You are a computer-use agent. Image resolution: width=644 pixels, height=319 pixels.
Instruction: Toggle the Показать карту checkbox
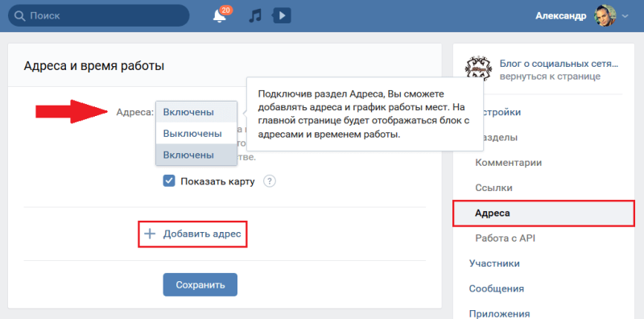click(x=169, y=181)
